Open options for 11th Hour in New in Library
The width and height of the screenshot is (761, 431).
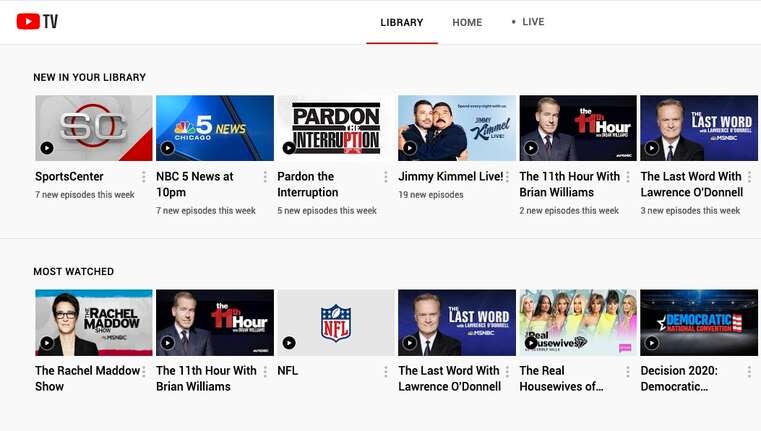coord(628,177)
